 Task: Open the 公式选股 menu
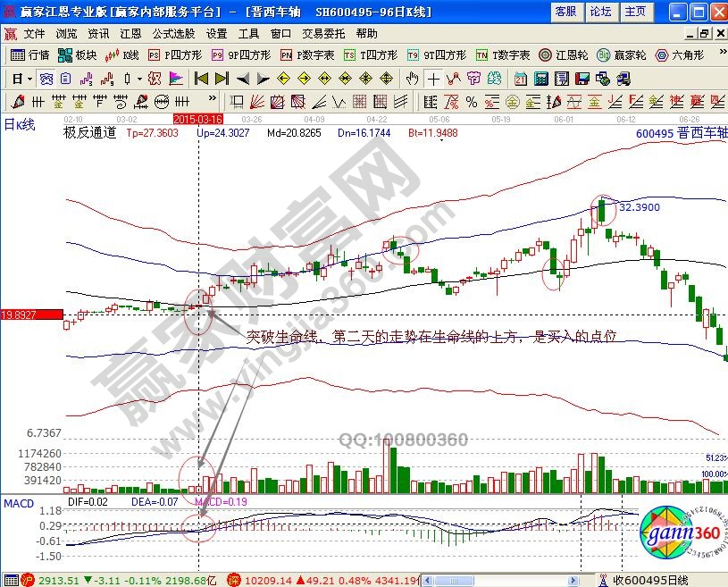[x=173, y=33]
